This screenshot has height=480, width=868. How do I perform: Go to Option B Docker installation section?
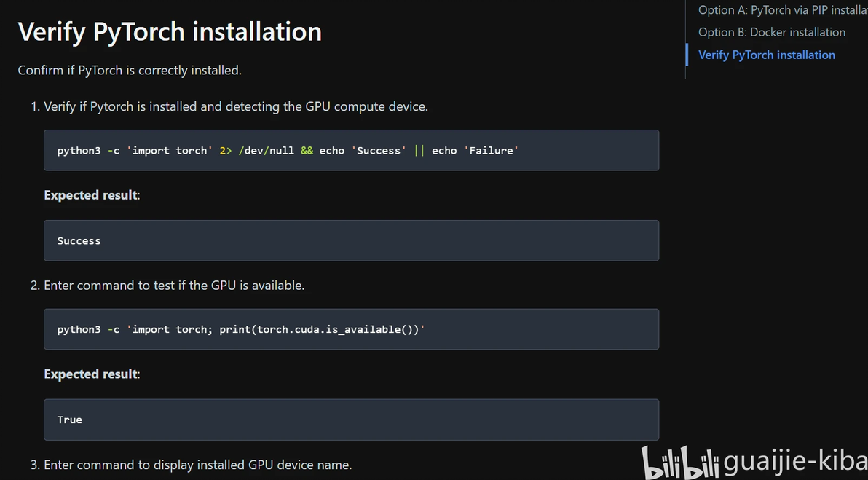pyautogui.click(x=771, y=32)
